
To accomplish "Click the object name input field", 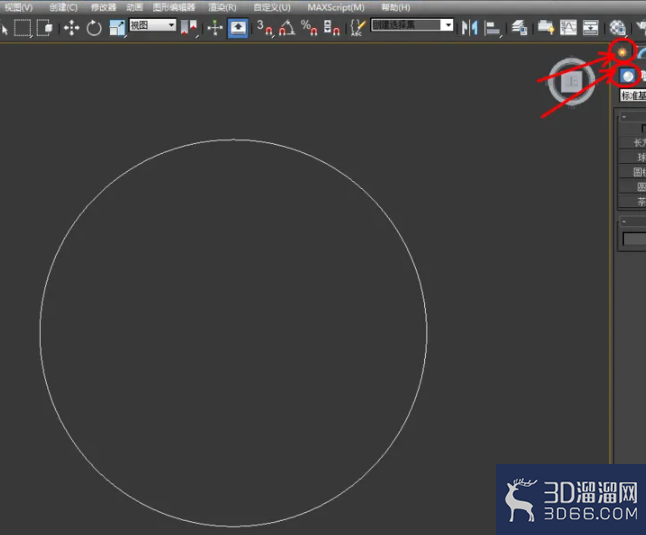I will pyautogui.click(x=634, y=239).
